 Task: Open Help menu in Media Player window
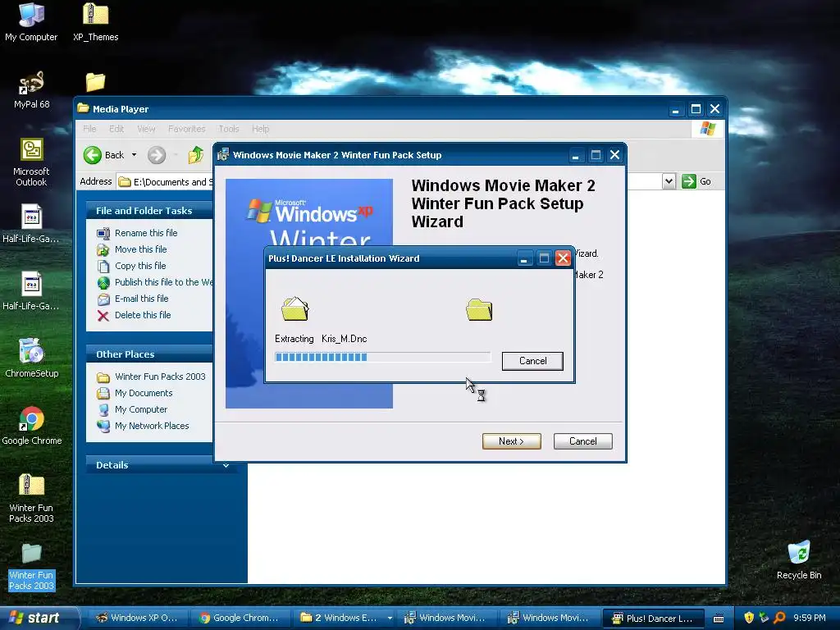point(260,129)
